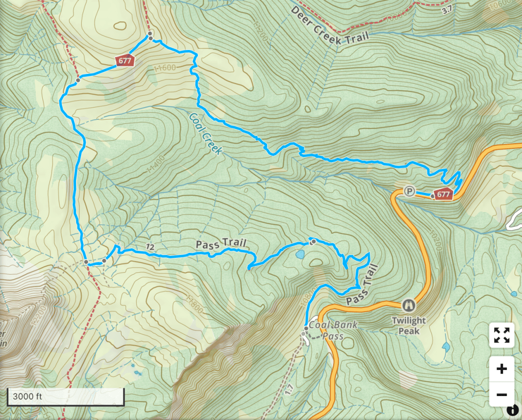The height and width of the screenshot is (420, 522).
Task: Click the Coal Bank Pass label
Action: coord(333,330)
